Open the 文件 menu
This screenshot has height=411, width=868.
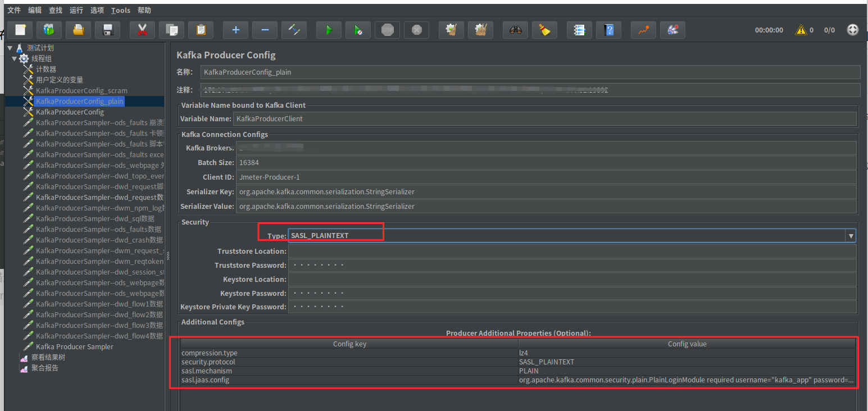point(14,10)
